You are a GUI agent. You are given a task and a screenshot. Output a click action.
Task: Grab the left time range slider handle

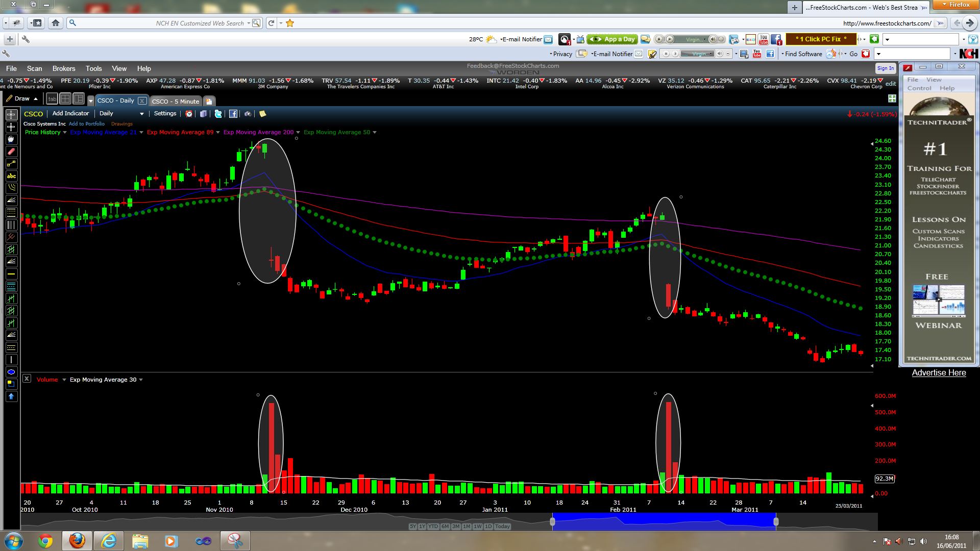click(x=552, y=521)
